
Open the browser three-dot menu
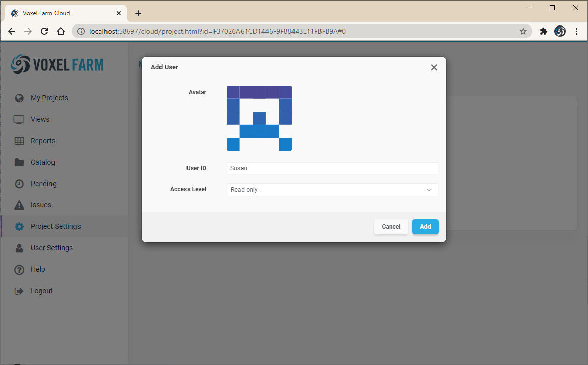pyautogui.click(x=576, y=31)
